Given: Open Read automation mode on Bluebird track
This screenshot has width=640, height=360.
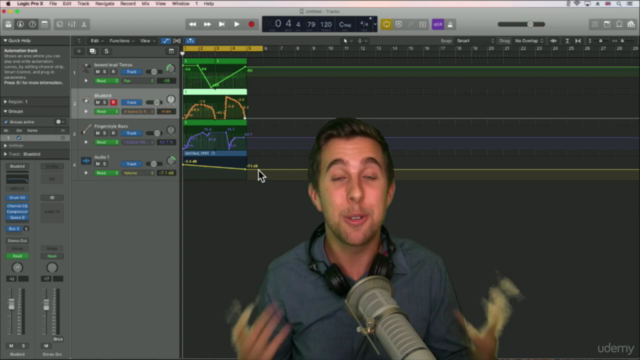Looking at the screenshot, I should [x=107, y=111].
